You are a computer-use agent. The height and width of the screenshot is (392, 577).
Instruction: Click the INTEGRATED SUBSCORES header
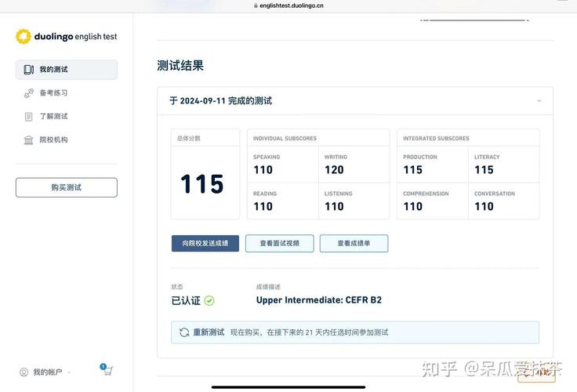point(436,139)
